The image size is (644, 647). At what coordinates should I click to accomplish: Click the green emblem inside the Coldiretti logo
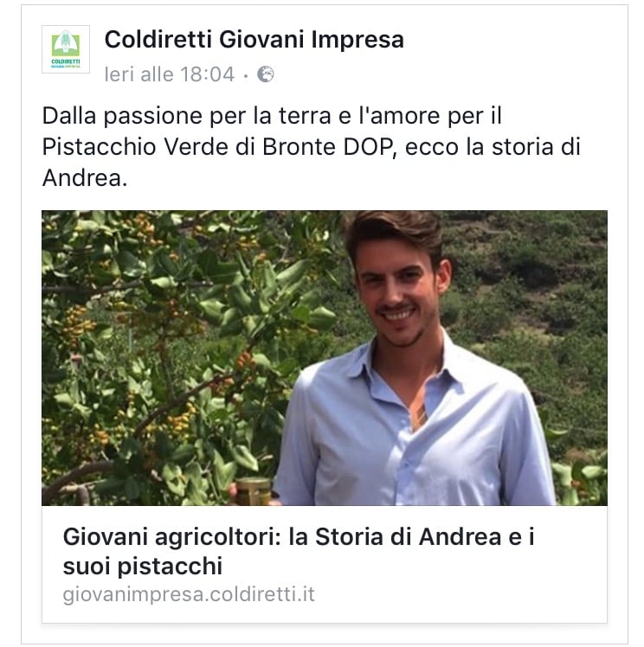point(66,43)
